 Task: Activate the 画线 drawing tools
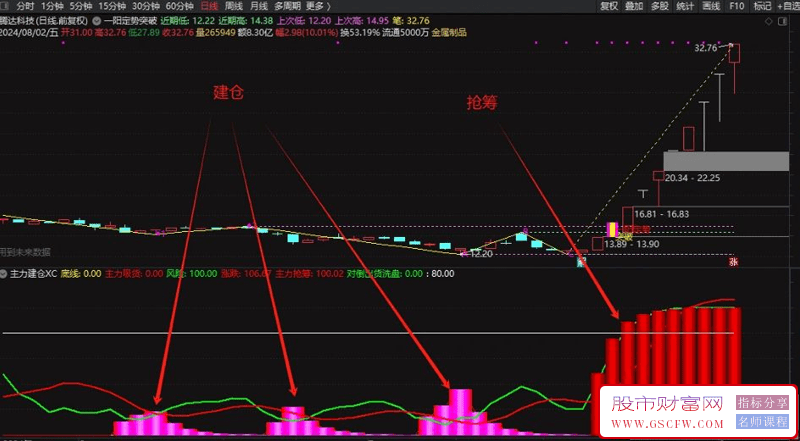pos(711,6)
